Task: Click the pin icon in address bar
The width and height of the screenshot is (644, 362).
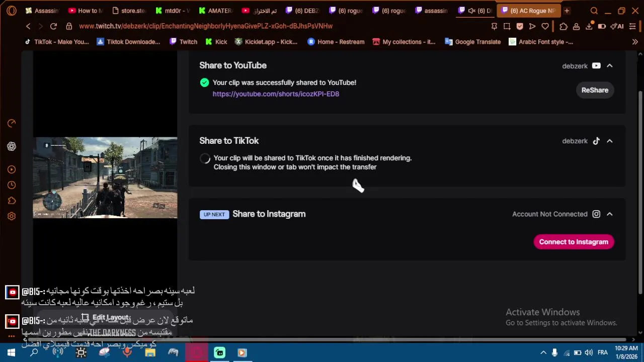Action: [x=494, y=26]
